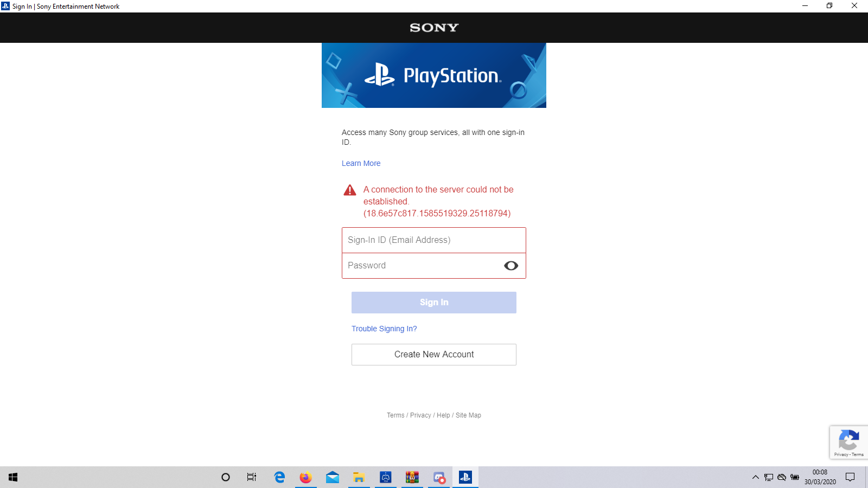Viewport: 868px width, 488px height.
Task: Open PS4 Remote Play taskbar icon
Action: 386,477
